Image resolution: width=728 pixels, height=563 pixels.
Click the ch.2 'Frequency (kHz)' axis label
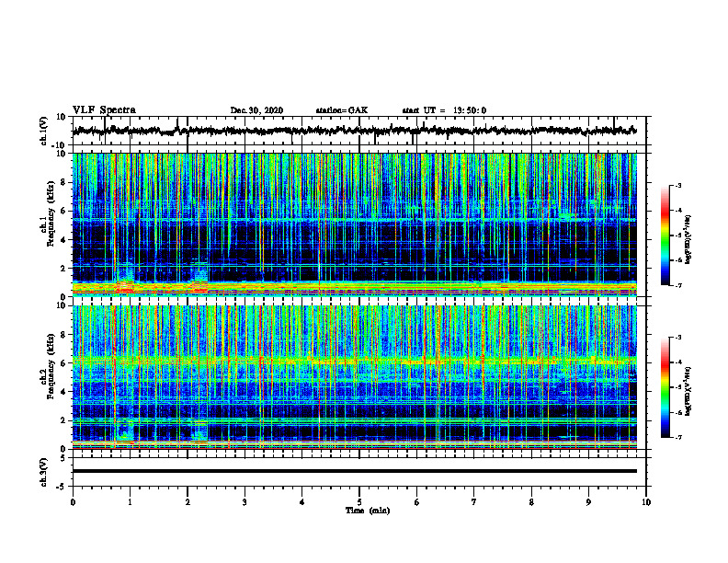[x=51, y=366]
